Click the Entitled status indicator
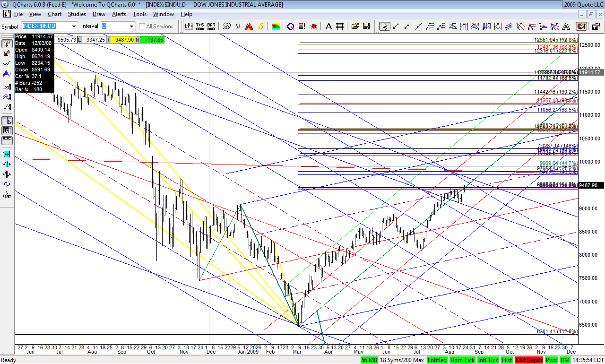Viewport: 605px width, 364px height. click(438, 360)
